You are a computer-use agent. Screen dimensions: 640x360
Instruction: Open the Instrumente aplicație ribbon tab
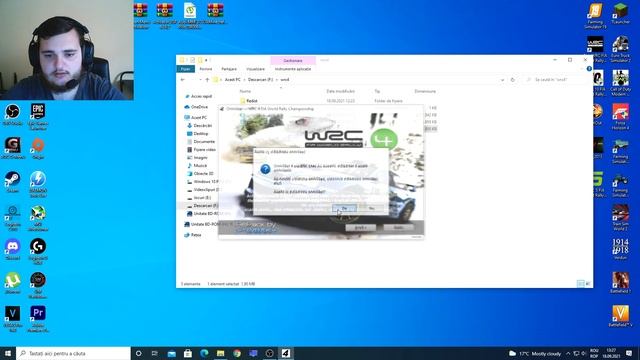pyautogui.click(x=293, y=69)
